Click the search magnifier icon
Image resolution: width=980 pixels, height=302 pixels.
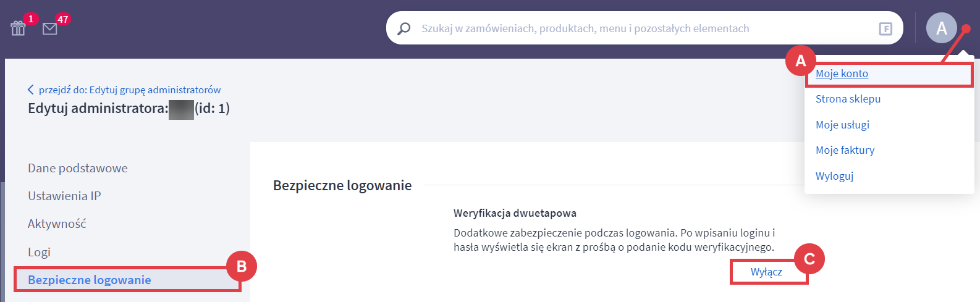tap(404, 28)
